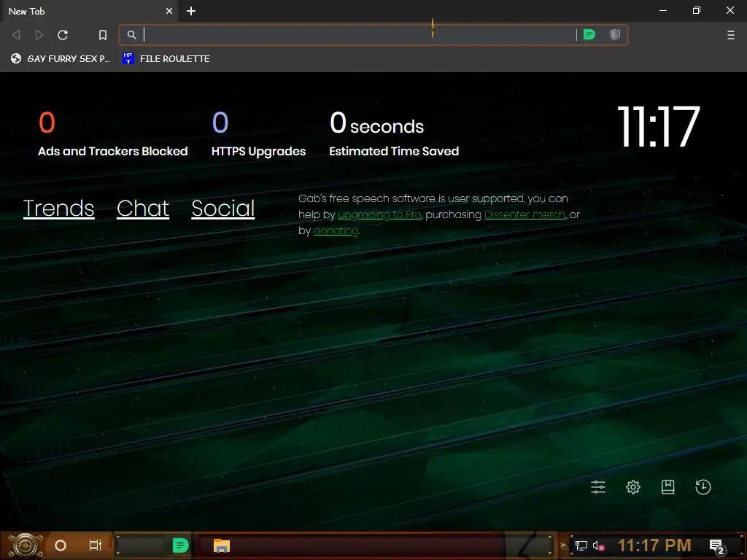Click the HTTPS Upgrades counter
Viewport: 747px width, 560px height.
(x=259, y=134)
